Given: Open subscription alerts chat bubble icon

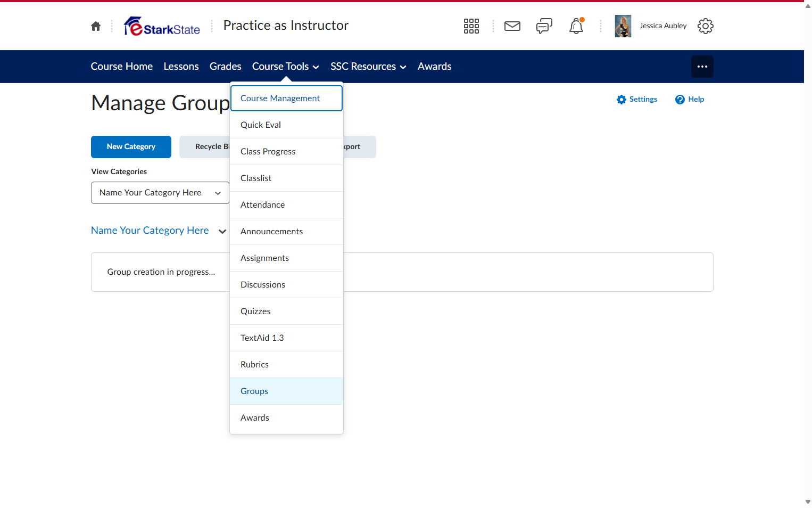Looking at the screenshot, I should [544, 26].
